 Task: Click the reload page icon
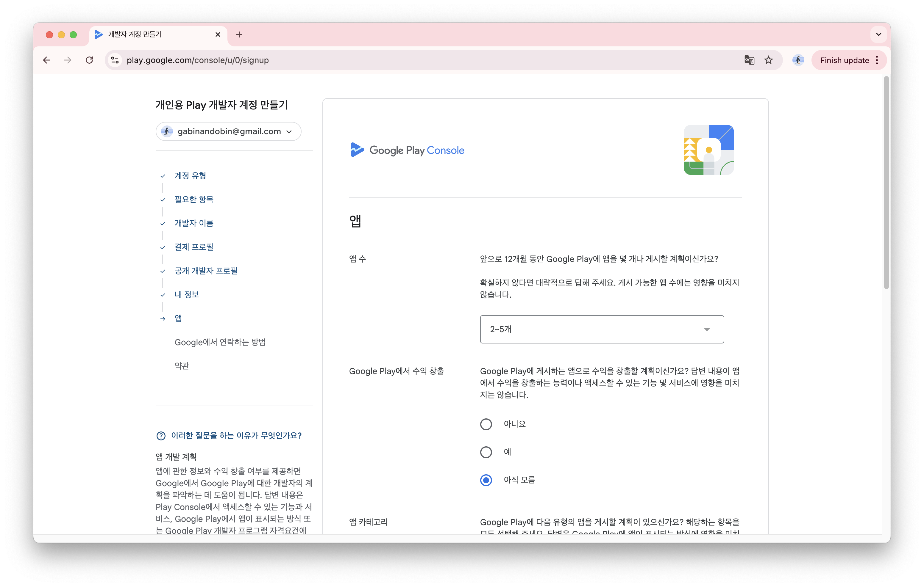coord(89,60)
